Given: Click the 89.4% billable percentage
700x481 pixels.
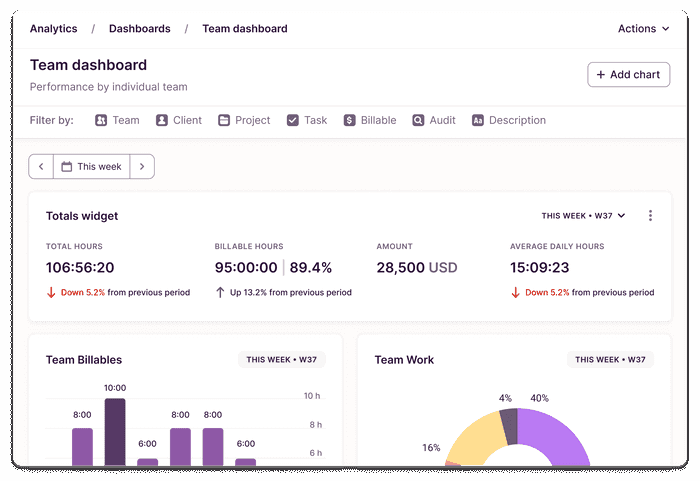Looking at the screenshot, I should tap(311, 268).
